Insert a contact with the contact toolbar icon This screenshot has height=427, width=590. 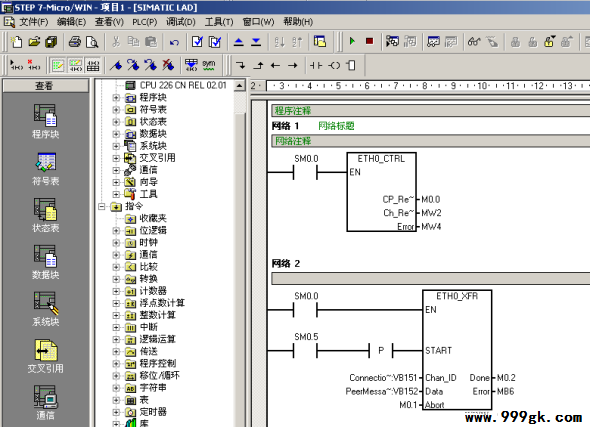click(x=316, y=65)
